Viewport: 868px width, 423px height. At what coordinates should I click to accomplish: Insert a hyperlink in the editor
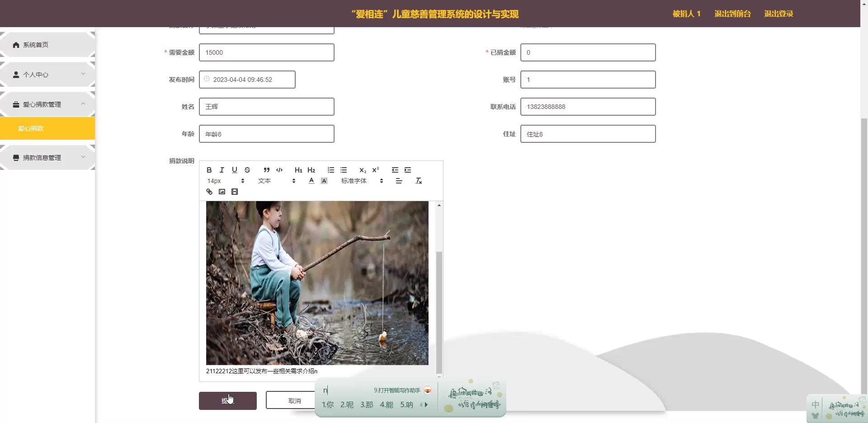click(x=209, y=192)
